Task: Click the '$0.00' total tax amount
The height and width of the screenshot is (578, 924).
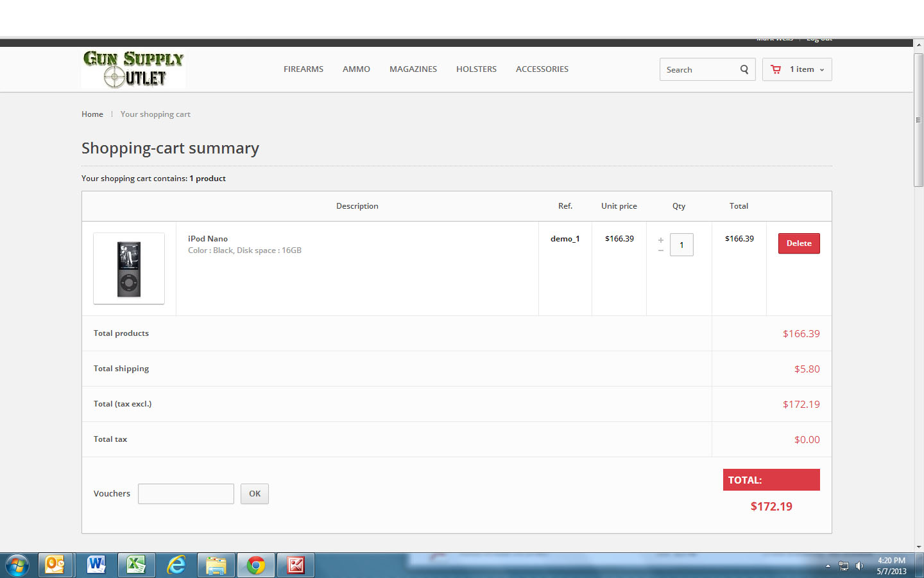Action: (x=807, y=439)
